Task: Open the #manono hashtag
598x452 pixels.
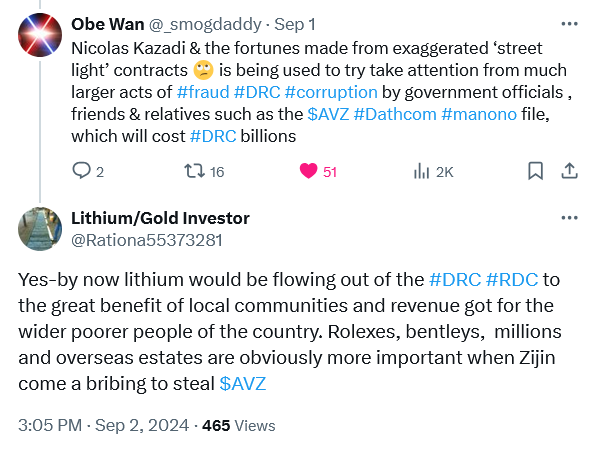Action: click(x=479, y=114)
